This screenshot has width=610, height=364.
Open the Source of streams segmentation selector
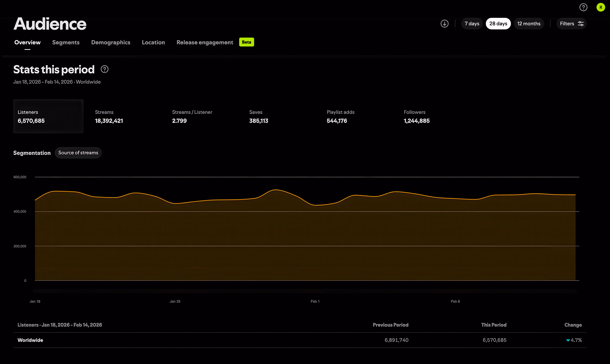(78, 153)
